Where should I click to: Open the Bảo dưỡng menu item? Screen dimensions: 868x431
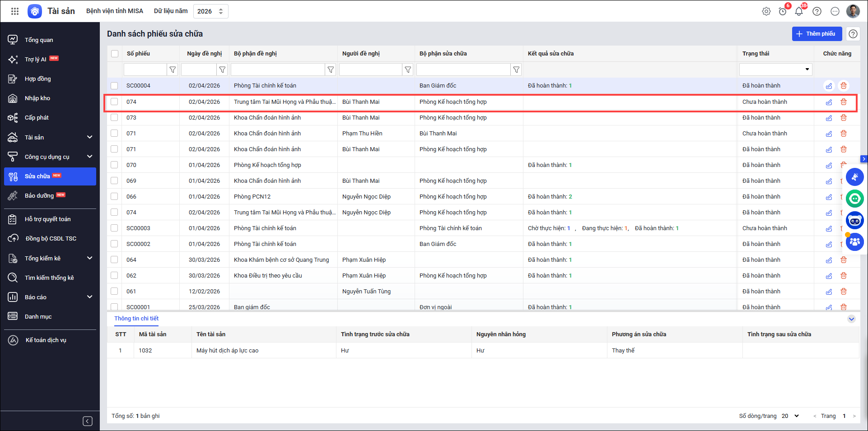(x=39, y=195)
